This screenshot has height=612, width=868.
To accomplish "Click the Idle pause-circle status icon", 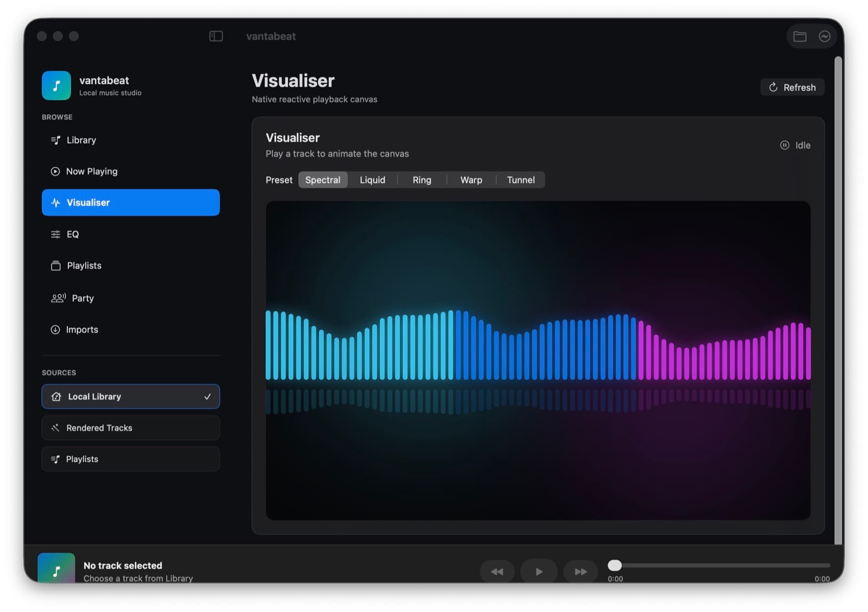I will pos(785,145).
